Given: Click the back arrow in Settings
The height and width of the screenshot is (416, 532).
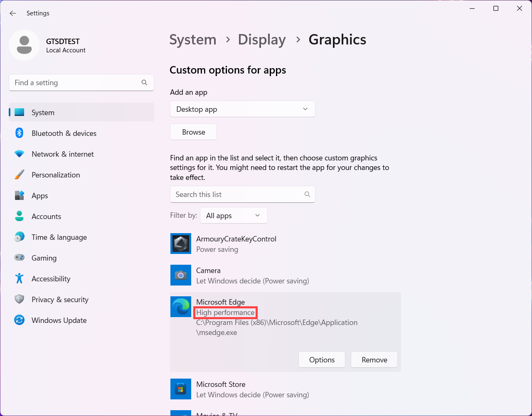Looking at the screenshot, I should point(13,13).
